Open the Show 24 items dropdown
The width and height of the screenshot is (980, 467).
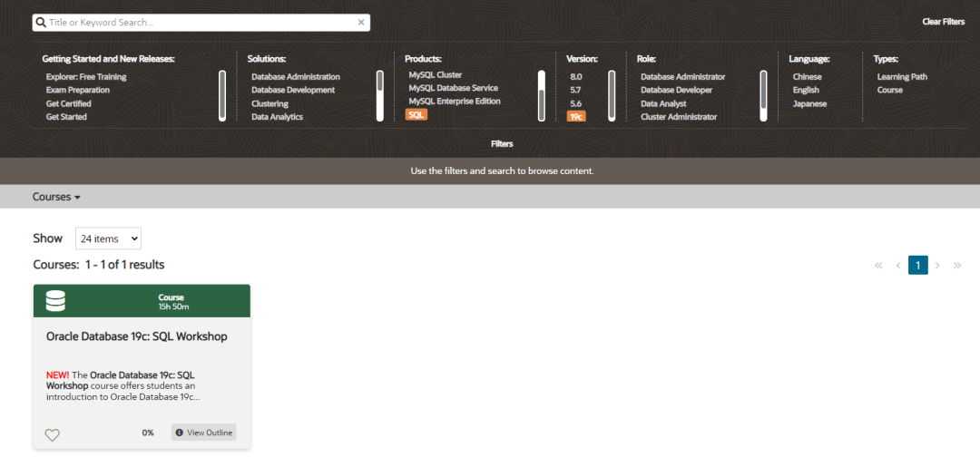pos(108,238)
